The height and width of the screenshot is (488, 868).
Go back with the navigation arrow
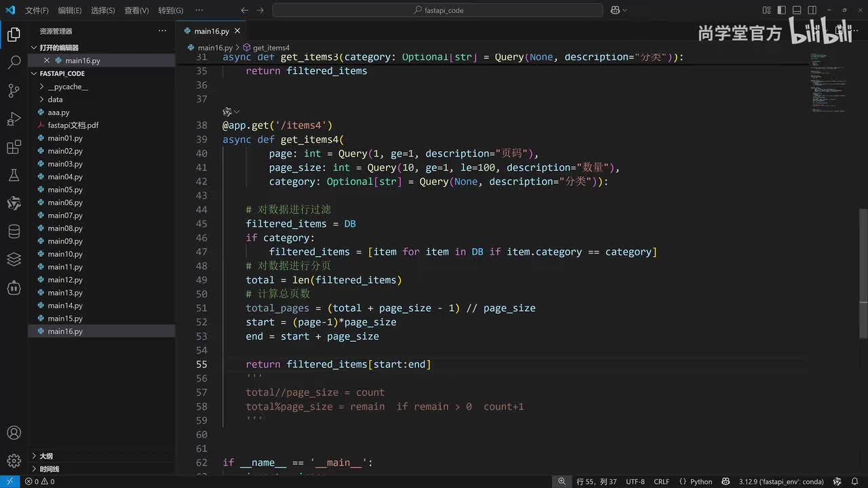(245, 10)
